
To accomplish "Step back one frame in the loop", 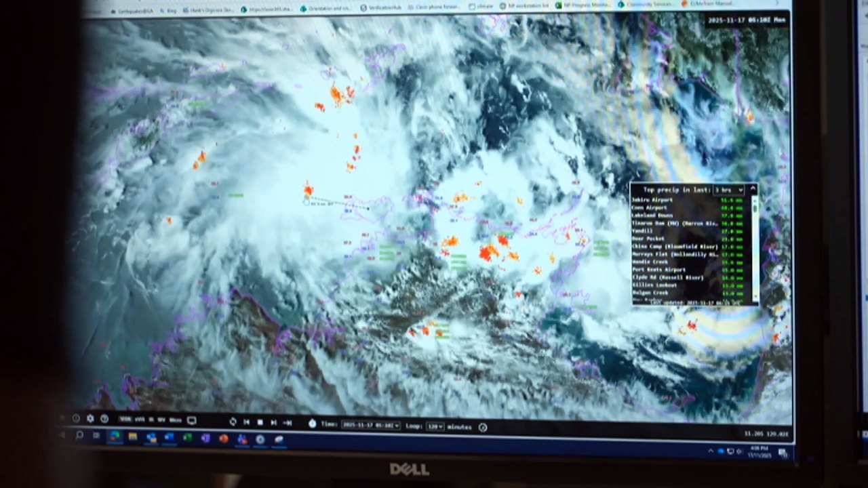I will tap(247, 422).
